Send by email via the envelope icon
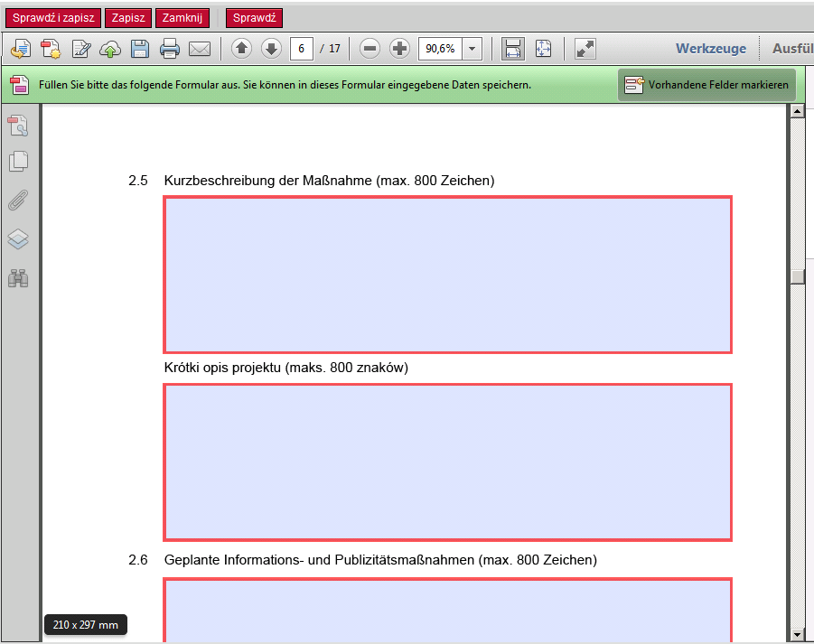814x644 pixels. coord(200,50)
